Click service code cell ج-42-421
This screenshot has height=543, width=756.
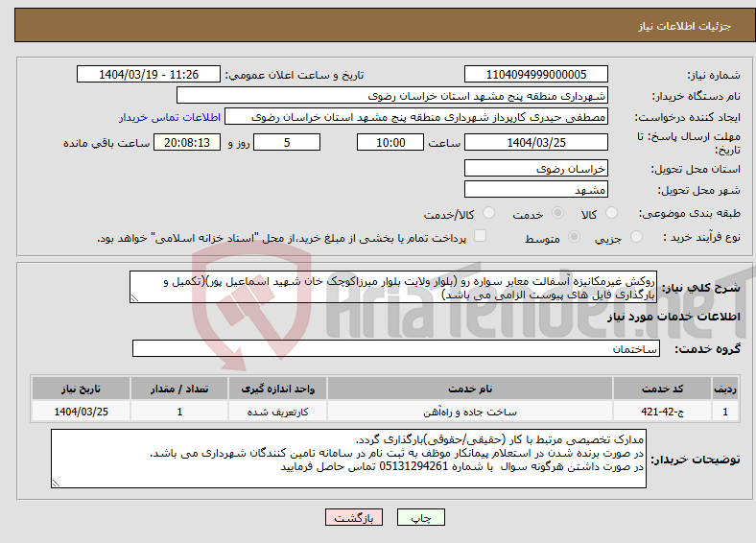point(663,412)
